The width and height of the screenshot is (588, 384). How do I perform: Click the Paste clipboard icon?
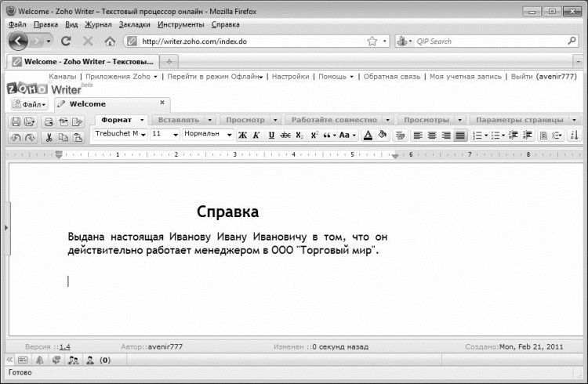tap(78, 137)
